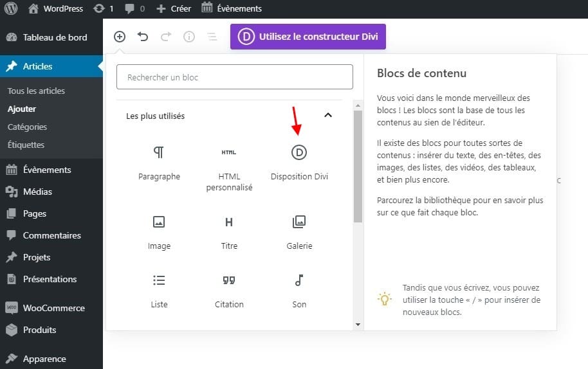588x369 pixels.
Task: Insert the Disposition Divi block
Action: [x=299, y=163]
